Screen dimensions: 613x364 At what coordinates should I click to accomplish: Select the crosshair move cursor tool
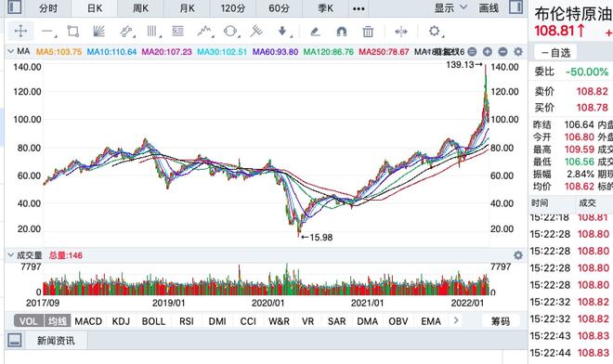click(x=20, y=31)
